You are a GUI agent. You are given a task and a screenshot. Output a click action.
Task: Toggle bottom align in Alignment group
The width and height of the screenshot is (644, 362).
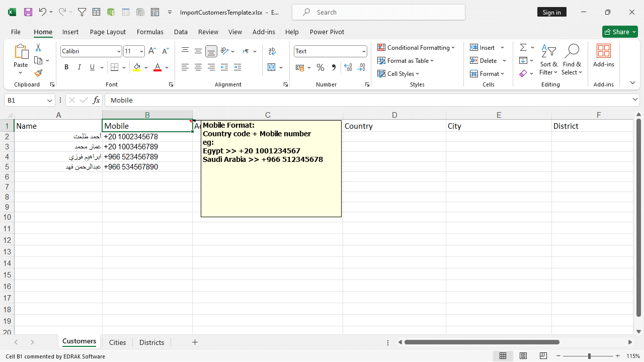211,51
